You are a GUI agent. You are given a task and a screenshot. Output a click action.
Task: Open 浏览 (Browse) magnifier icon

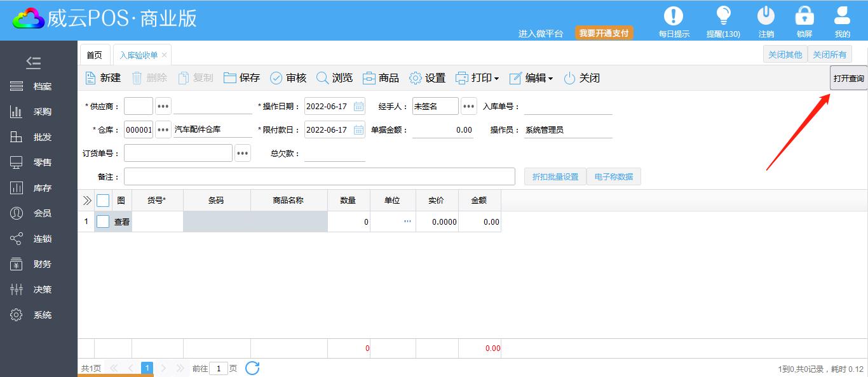pos(323,78)
